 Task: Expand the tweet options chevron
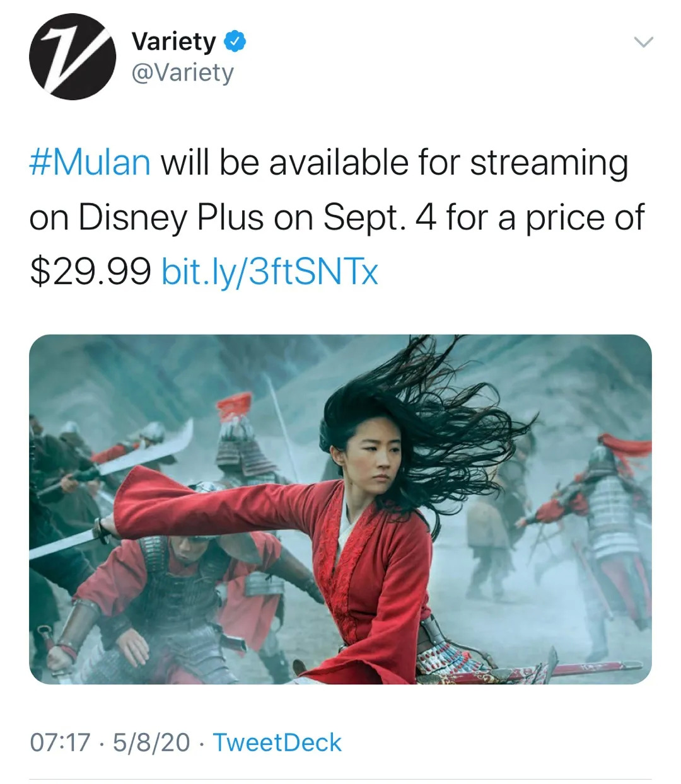(643, 42)
